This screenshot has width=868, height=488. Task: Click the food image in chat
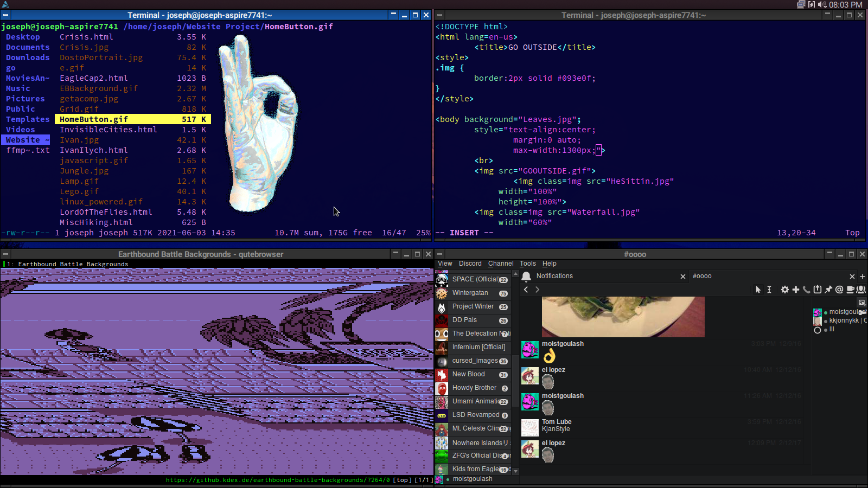coord(623,317)
